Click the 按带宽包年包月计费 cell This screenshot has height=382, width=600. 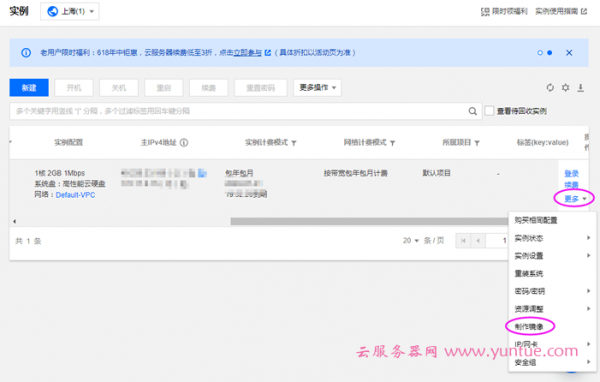point(355,173)
